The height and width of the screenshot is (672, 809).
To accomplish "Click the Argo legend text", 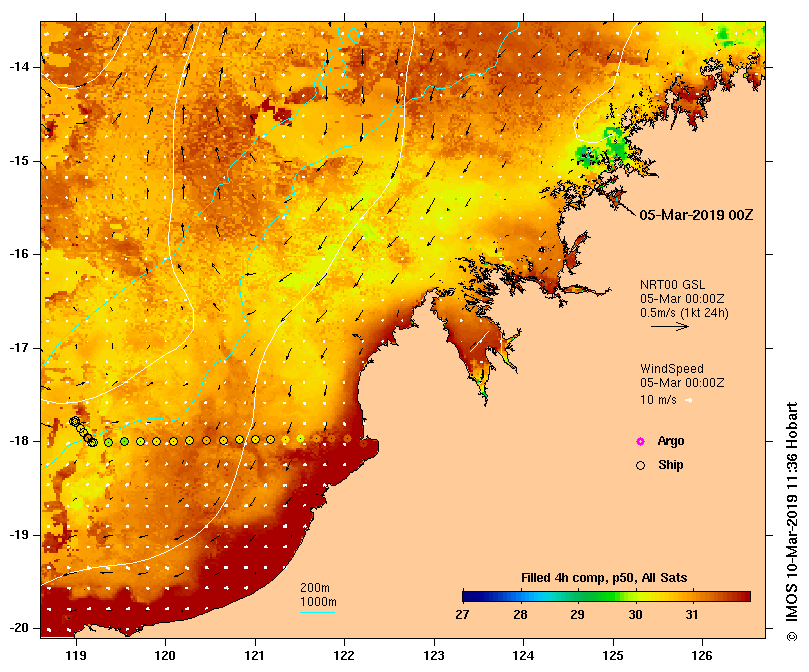I will [671, 441].
